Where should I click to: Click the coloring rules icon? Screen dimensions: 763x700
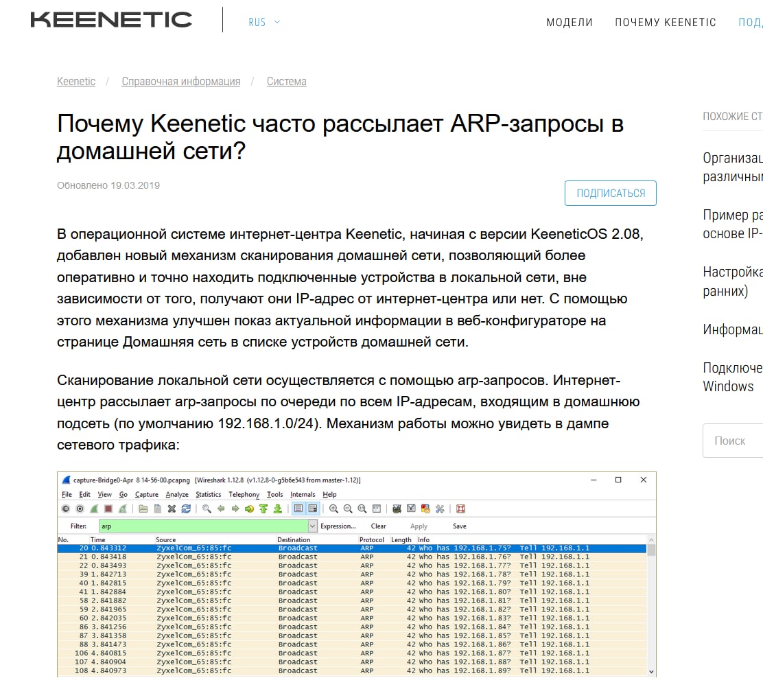[425, 509]
